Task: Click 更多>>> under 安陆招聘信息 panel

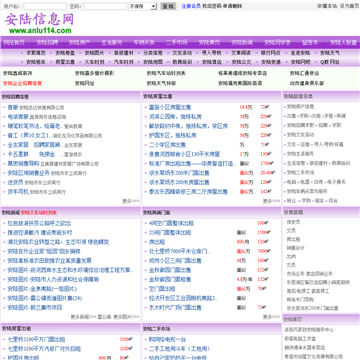Action: click(x=131, y=201)
